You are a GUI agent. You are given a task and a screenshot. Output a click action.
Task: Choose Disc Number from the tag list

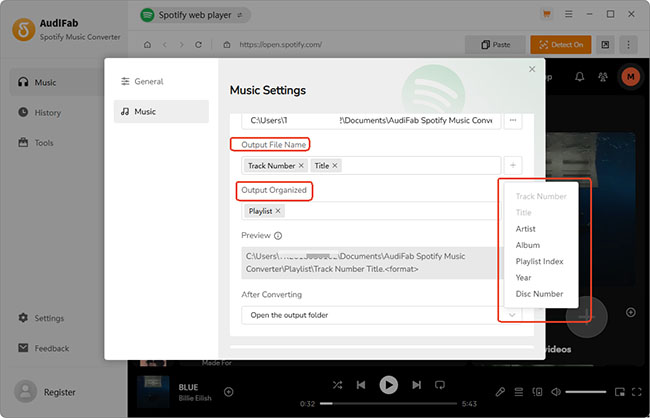pos(541,294)
